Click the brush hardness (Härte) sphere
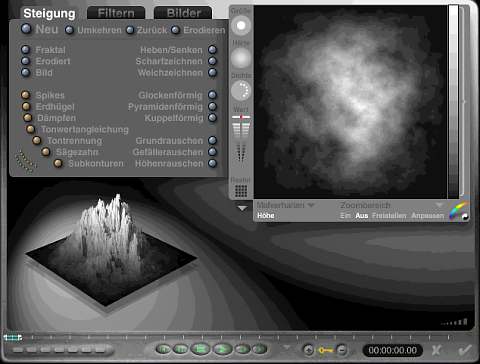The width and height of the screenshot is (480, 364). tap(241, 57)
